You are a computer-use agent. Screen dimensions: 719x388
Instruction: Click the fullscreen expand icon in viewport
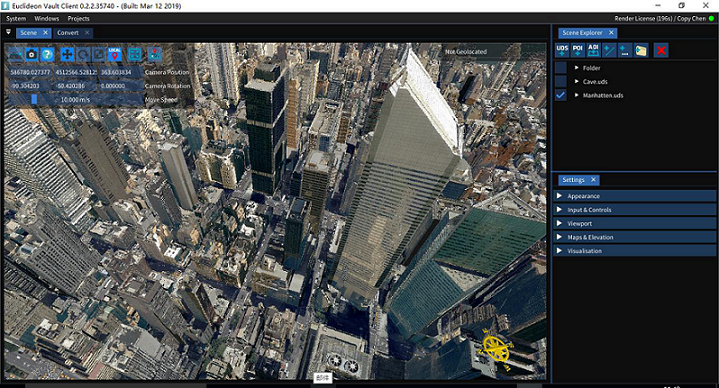coord(135,55)
